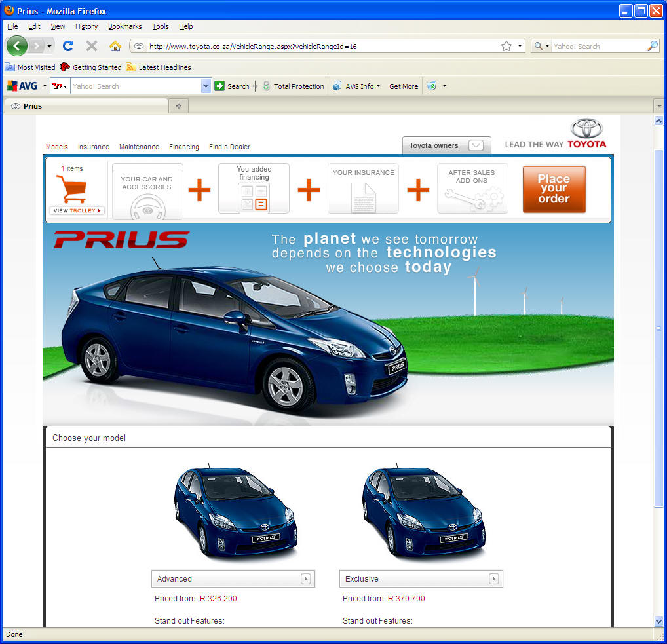The width and height of the screenshot is (667, 644).
Task: Click the Advanced price R 326 200
Action: click(218, 599)
